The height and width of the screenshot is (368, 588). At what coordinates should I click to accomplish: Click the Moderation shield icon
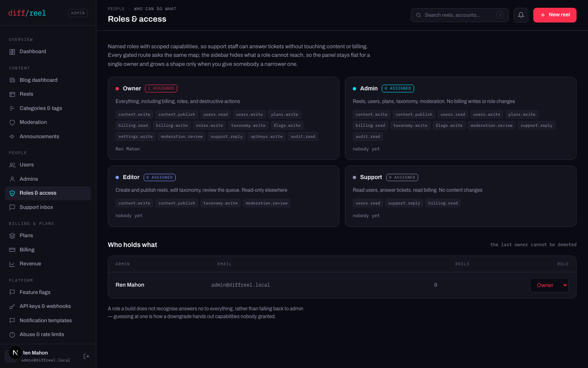12,123
